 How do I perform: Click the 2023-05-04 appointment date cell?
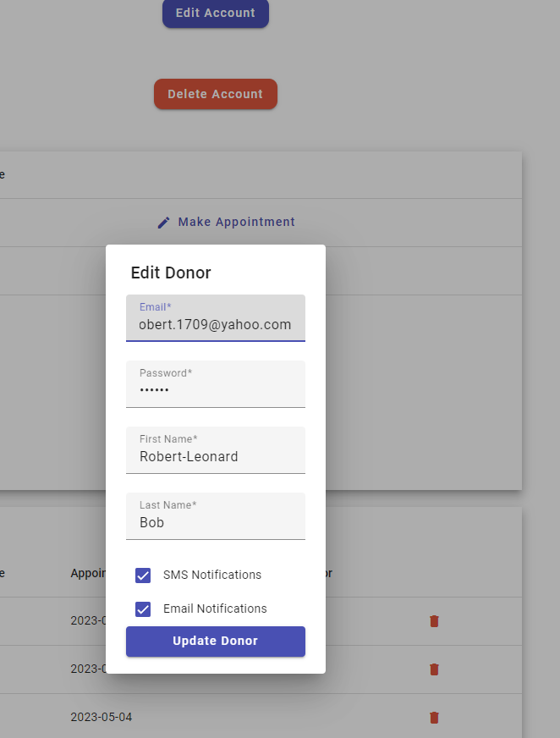100,717
